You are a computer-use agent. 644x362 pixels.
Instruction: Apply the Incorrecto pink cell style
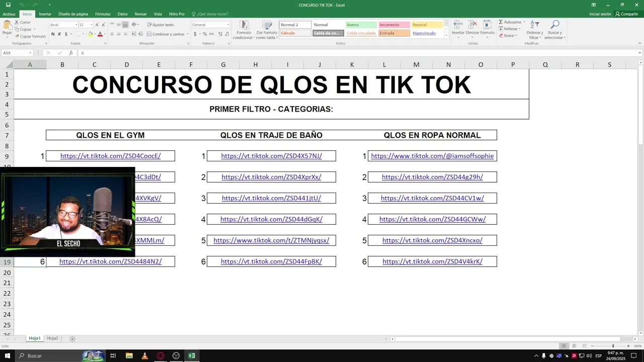coord(394,25)
